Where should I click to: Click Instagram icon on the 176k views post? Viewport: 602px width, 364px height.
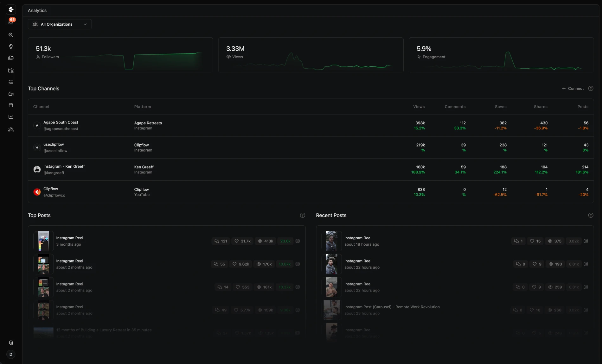(298, 264)
